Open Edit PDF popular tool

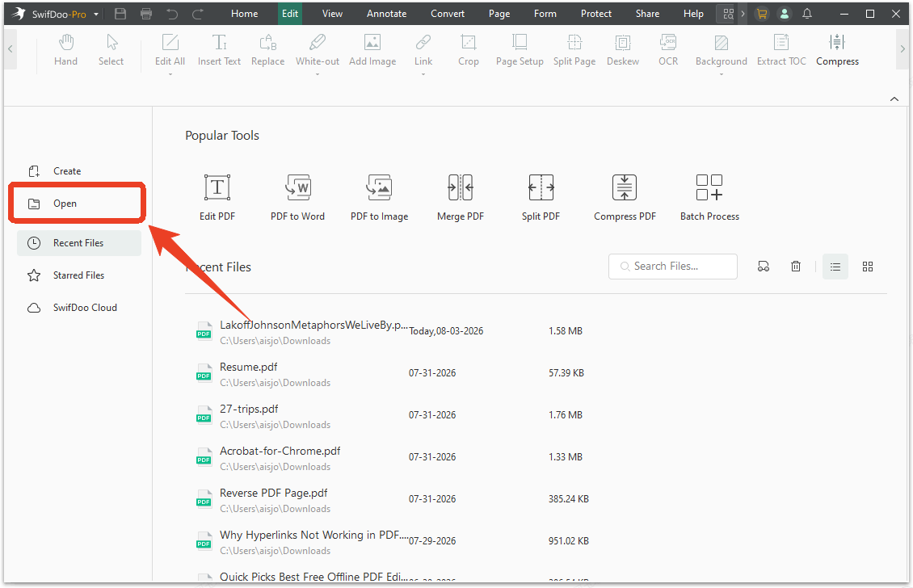pos(217,197)
